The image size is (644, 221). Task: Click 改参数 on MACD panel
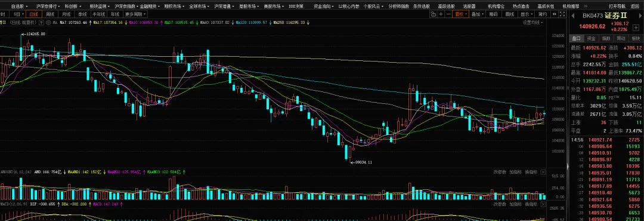(500, 204)
